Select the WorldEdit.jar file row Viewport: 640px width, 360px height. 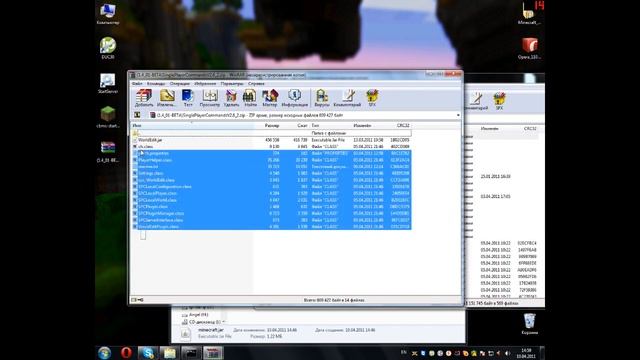[272, 140]
